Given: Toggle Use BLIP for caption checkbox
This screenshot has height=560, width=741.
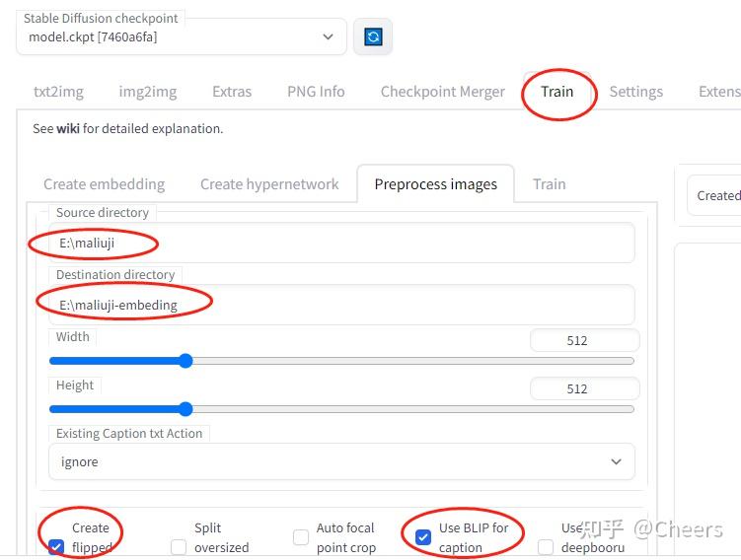Looking at the screenshot, I should (423, 537).
